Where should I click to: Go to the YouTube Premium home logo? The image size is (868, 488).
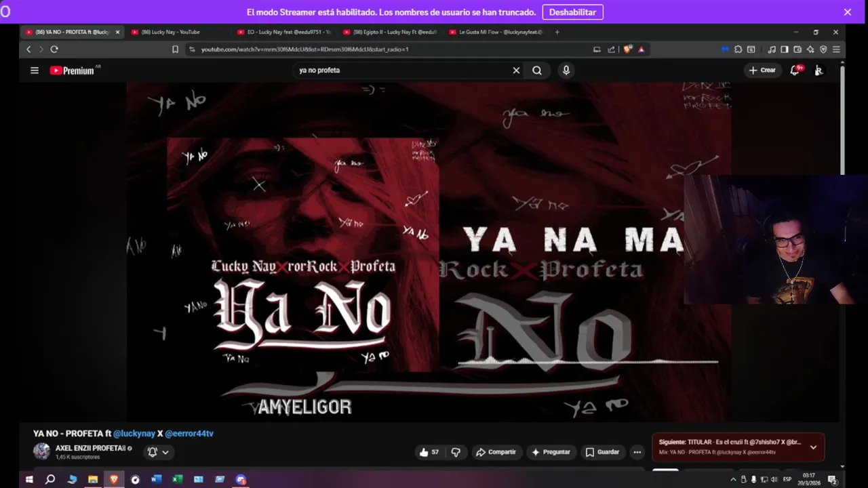coord(74,70)
